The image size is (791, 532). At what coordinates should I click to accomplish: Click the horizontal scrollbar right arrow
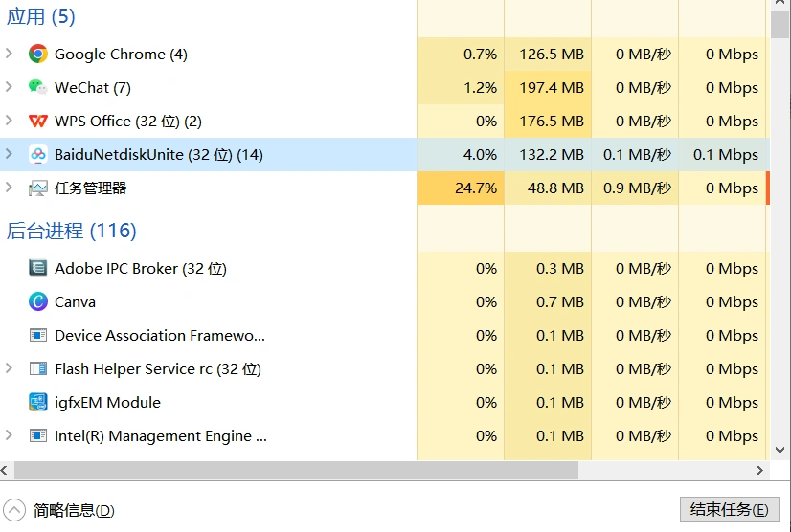point(760,471)
